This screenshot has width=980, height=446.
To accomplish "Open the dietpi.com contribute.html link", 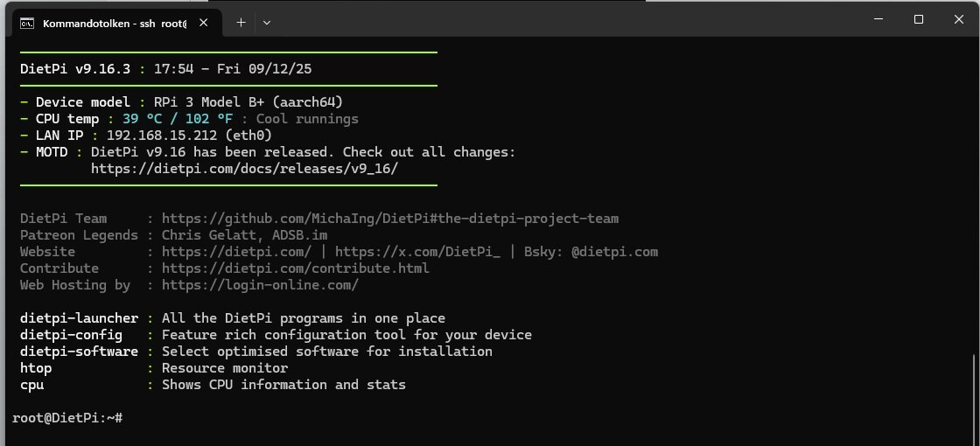I will [295, 268].
